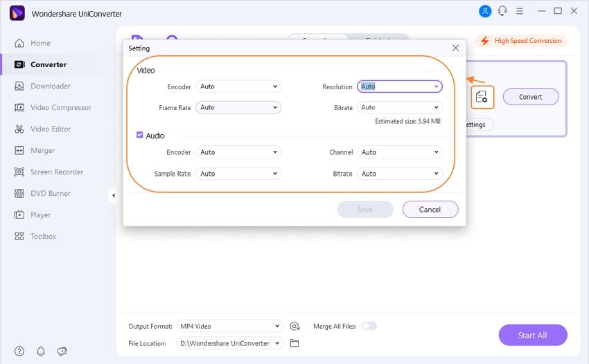The image size is (589, 364).
Task: Click the output format settings gear icon
Action: (294, 326)
